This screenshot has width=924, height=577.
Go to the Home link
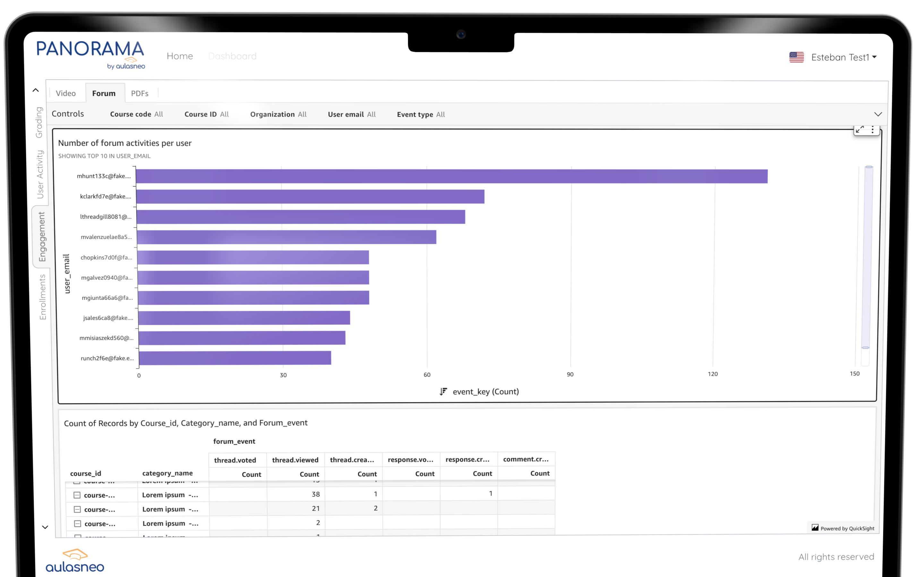coord(179,56)
